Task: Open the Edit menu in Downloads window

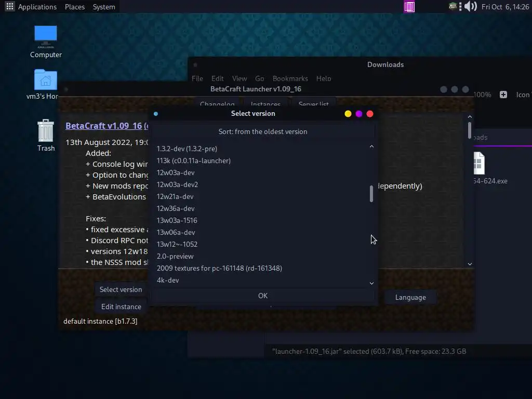Action: click(x=217, y=78)
